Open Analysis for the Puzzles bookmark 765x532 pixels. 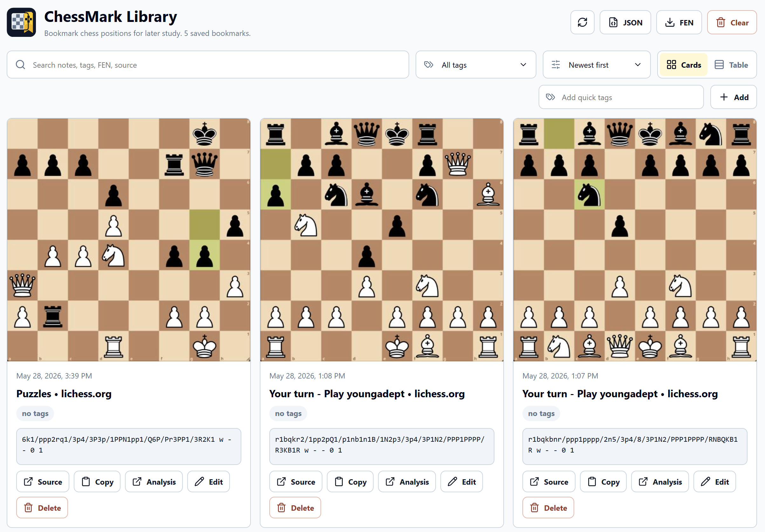point(154,481)
